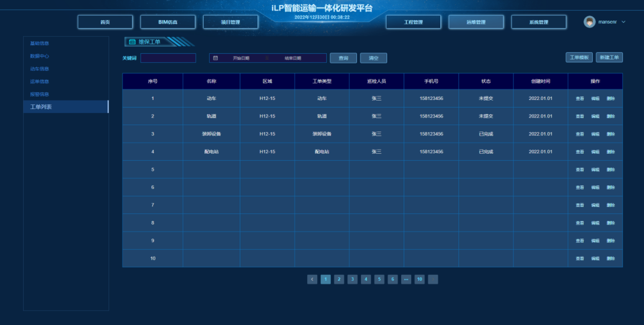Select 数据中心 in the sidebar
Viewport: 644px width, 325px height.
(x=39, y=56)
